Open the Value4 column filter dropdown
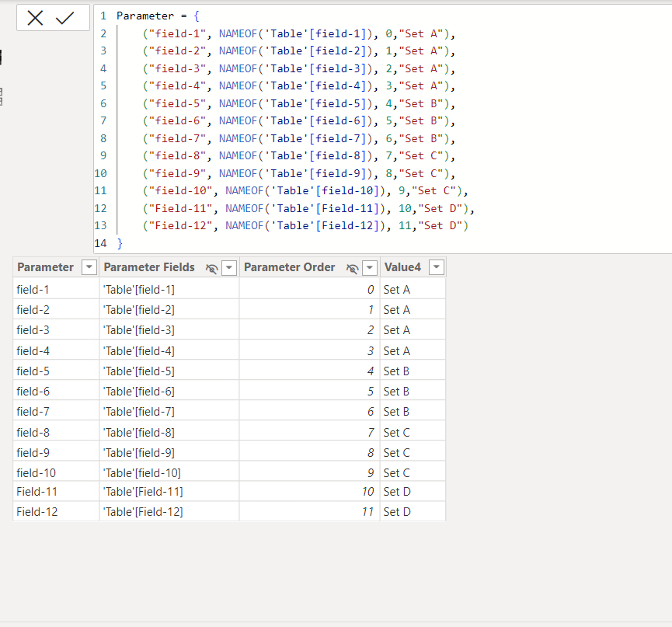This screenshot has height=627, width=672. (437, 267)
